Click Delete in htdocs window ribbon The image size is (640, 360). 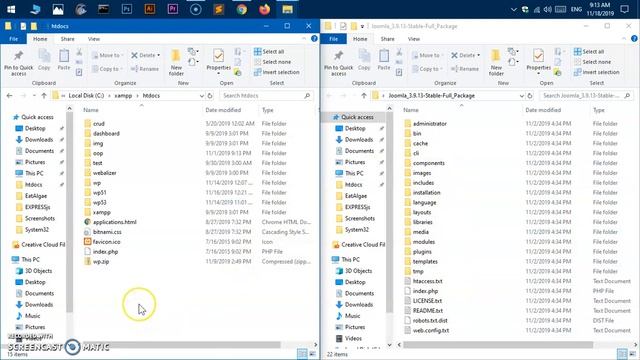(x=145, y=55)
